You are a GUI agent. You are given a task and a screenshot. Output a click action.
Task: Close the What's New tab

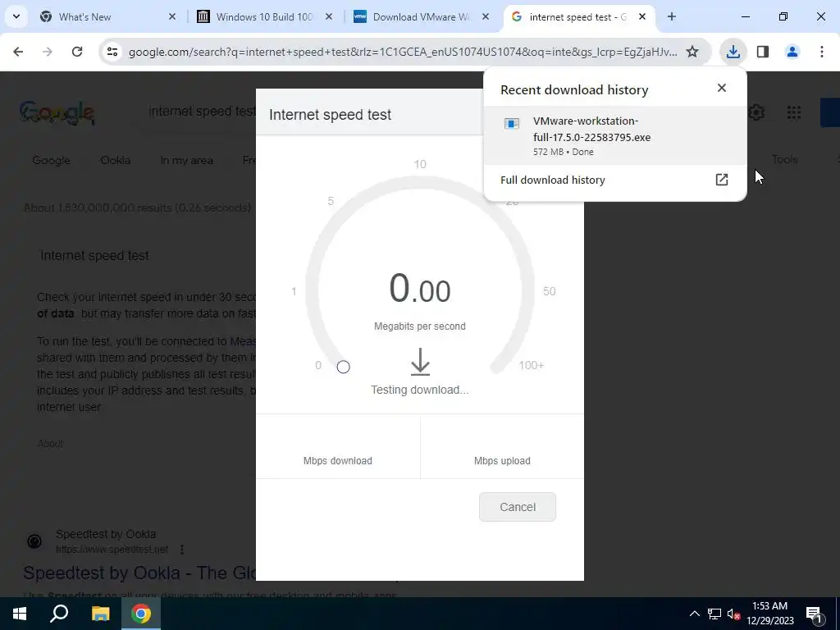172,16
